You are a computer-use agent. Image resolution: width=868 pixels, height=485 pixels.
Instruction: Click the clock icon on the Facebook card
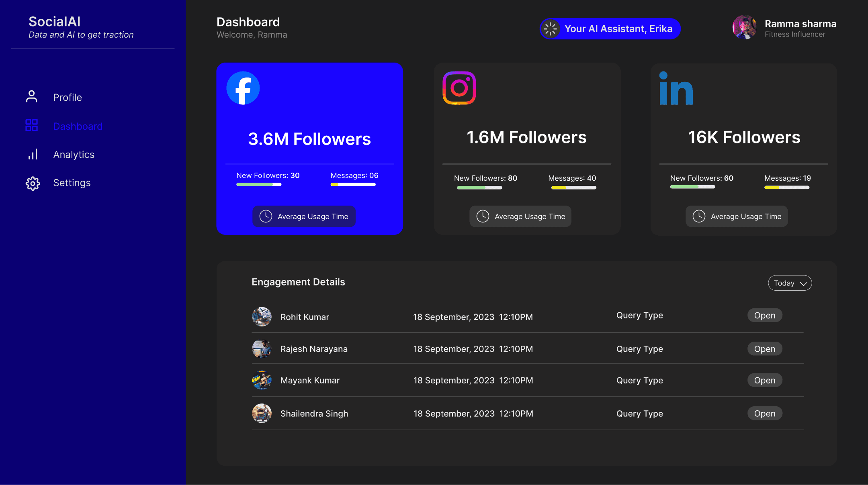[x=266, y=216]
